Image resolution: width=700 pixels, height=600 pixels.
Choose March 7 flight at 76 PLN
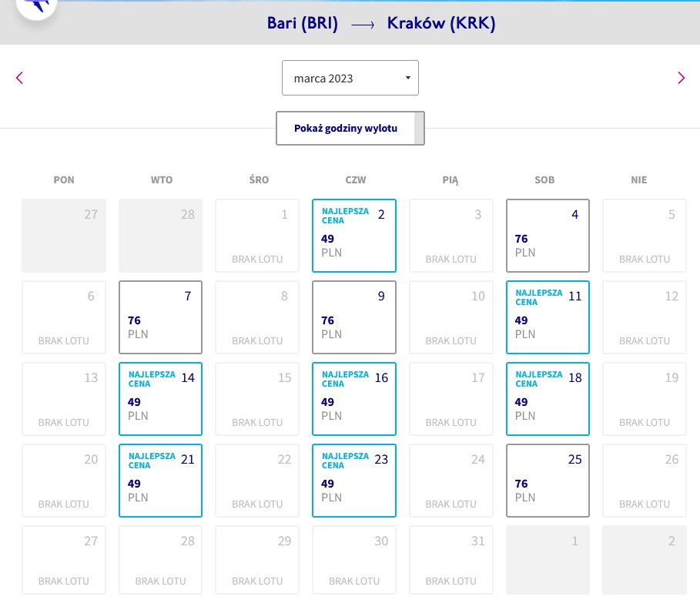(x=160, y=317)
